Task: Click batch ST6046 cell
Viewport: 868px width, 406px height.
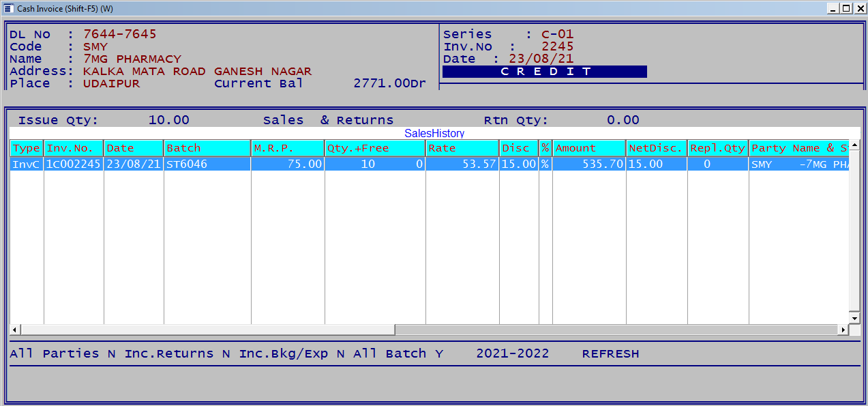Action: [207, 164]
